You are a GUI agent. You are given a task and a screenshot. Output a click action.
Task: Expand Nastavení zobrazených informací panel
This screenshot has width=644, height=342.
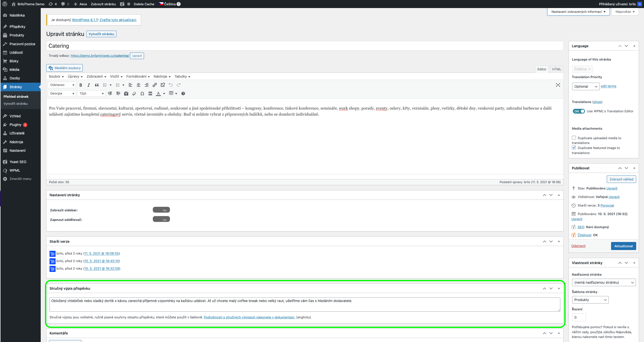click(x=578, y=12)
